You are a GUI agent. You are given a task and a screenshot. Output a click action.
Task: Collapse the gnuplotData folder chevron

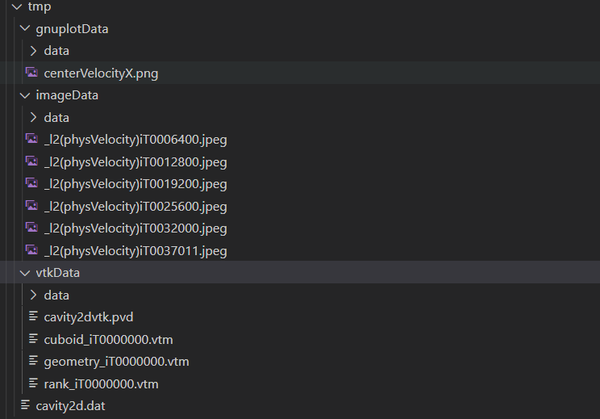pos(25,29)
